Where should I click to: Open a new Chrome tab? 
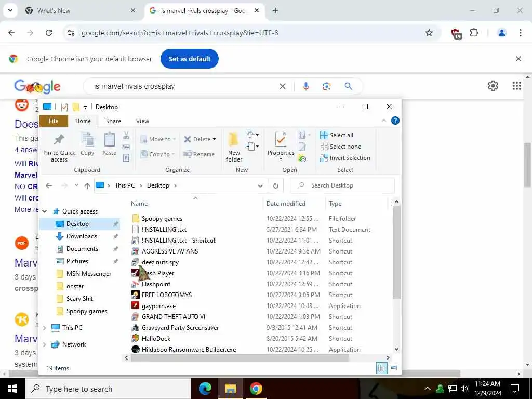click(x=275, y=10)
